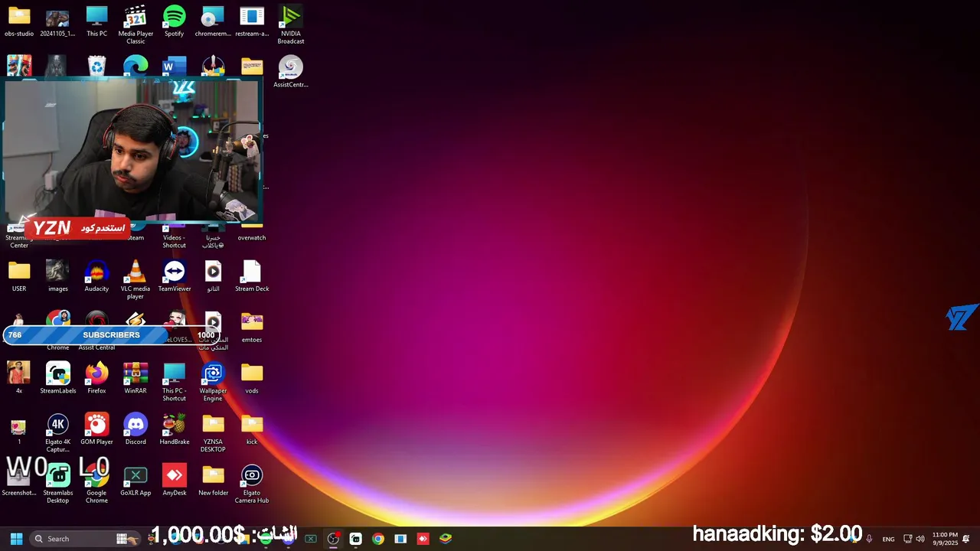
Task: Open Chrome from the taskbar
Action: pyautogui.click(x=378, y=539)
